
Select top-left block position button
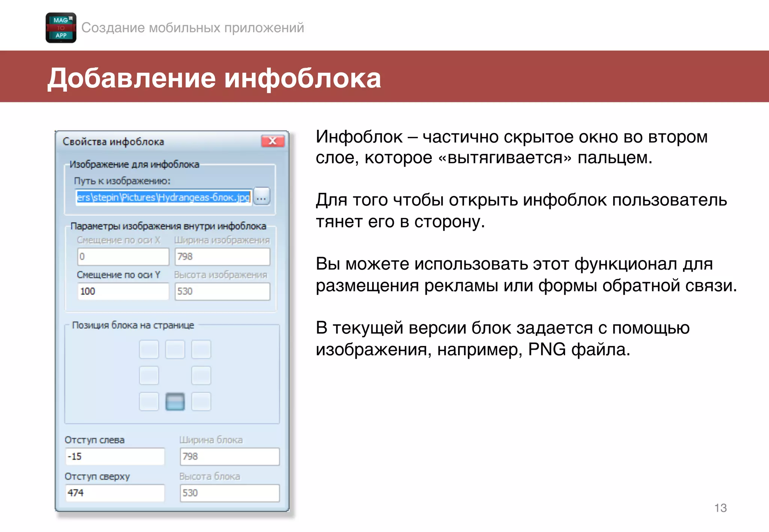[149, 349]
